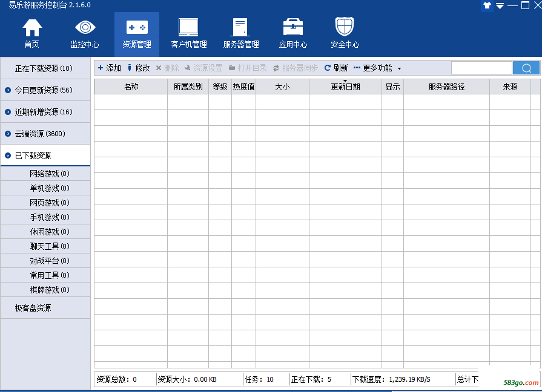Screen dimensions: 542x392
Task: Sort by 更新日期 column header
Action: click(x=346, y=87)
